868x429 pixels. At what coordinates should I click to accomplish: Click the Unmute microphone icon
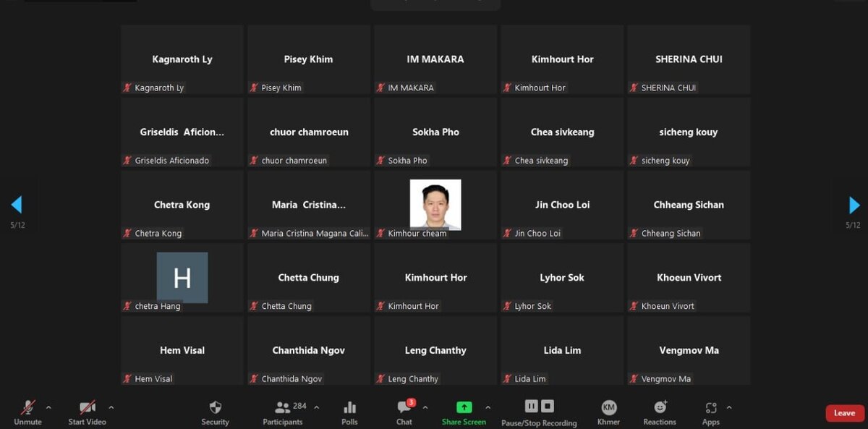coord(28,407)
